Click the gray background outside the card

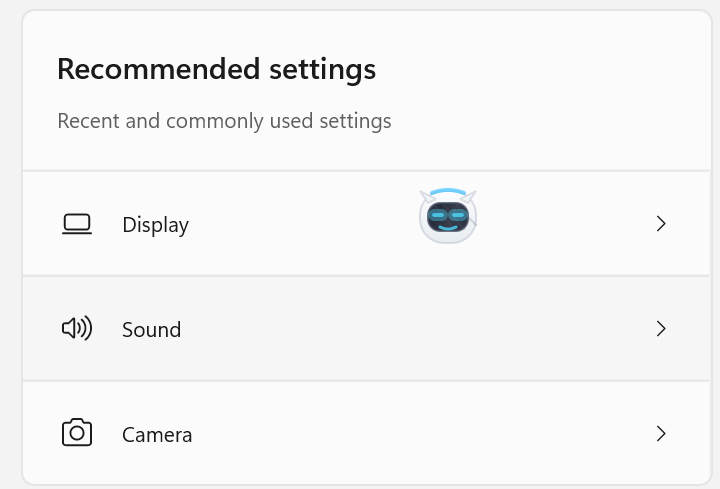point(8,250)
